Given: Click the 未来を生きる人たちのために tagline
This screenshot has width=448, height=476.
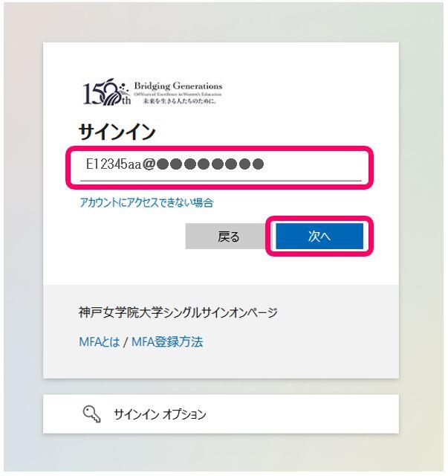Looking at the screenshot, I should tap(180, 101).
